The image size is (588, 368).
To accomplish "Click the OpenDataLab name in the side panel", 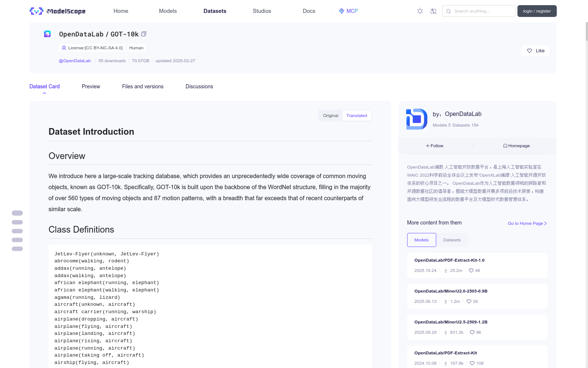I will pyautogui.click(x=463, y=114).
